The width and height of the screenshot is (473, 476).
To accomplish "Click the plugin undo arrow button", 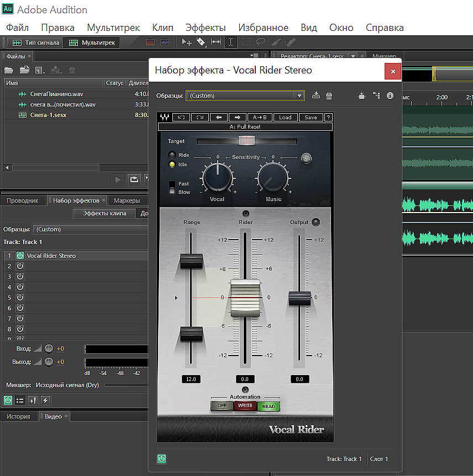I will [181, 117].
